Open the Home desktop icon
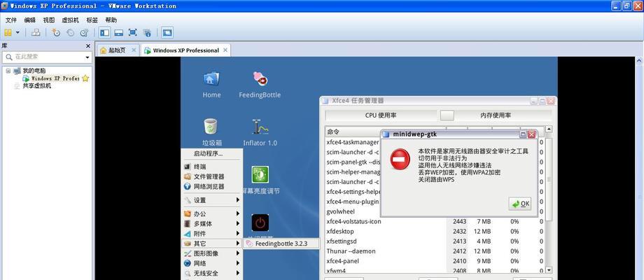This screenshot has width=644, height=280. coord(211,85)
